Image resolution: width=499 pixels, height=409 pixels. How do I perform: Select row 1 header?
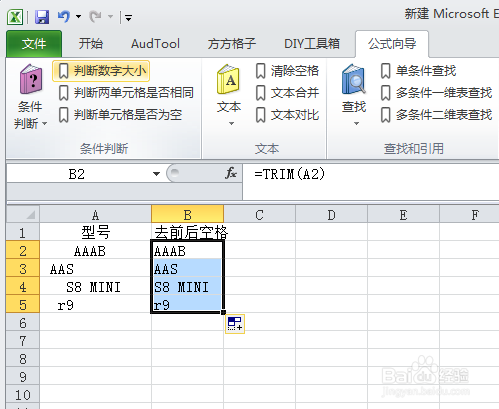point(23,232)
